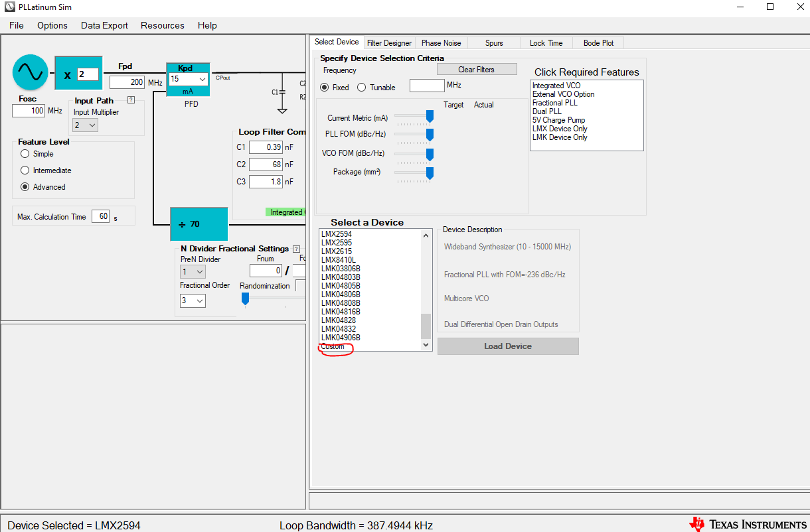Select the Simple feature level
Image resolution: width=810 pixels, height=532 pixels.
(25, 154)
